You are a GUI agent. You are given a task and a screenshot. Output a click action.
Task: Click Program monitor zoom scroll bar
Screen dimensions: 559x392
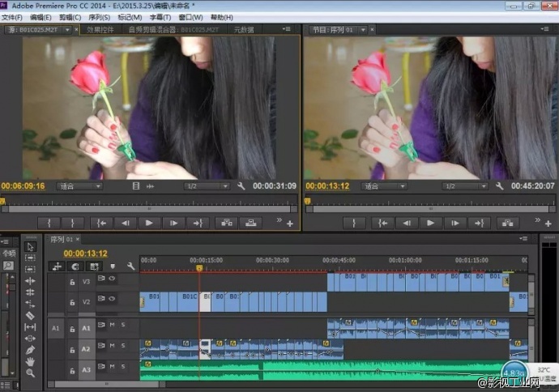click(430, 209)
